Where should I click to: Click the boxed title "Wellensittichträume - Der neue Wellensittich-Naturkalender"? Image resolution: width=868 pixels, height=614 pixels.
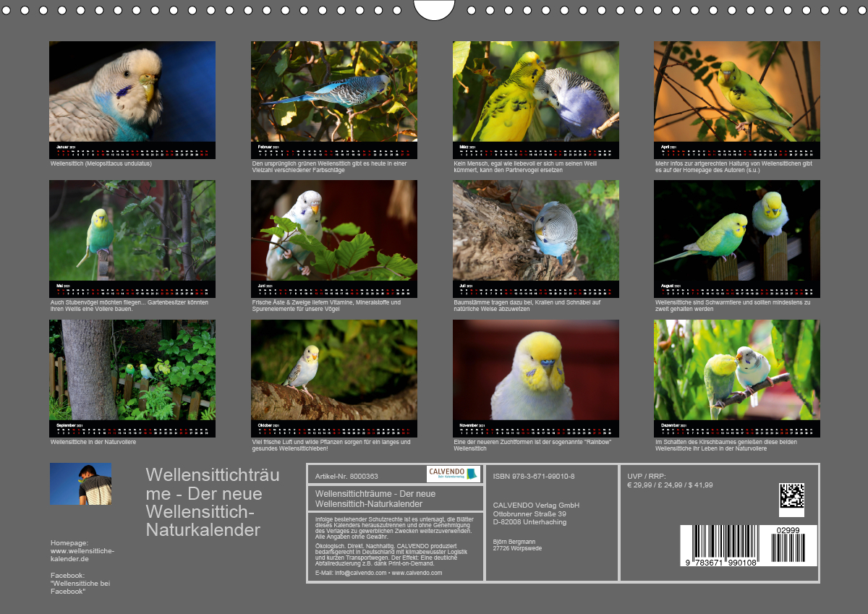coord(375,498)
